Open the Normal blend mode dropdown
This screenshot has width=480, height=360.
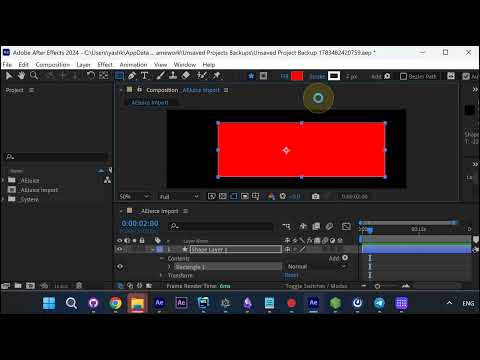[x=316, y=267]
